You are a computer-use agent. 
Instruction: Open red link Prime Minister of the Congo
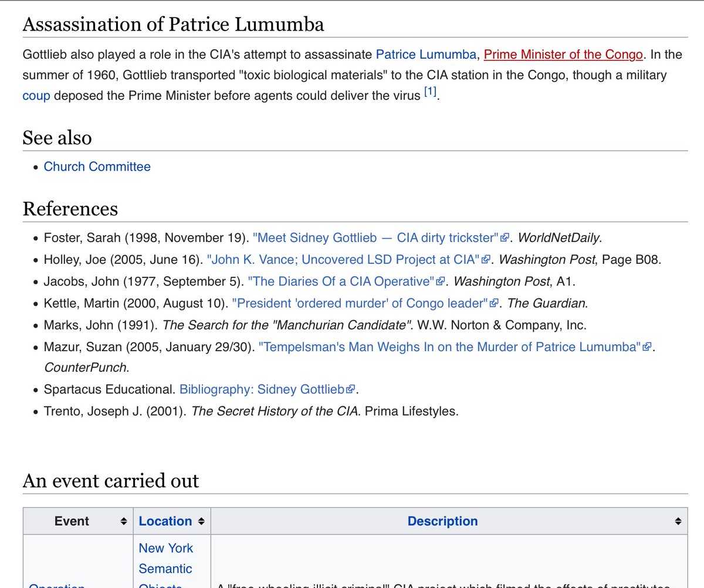[x=564, y=55]
